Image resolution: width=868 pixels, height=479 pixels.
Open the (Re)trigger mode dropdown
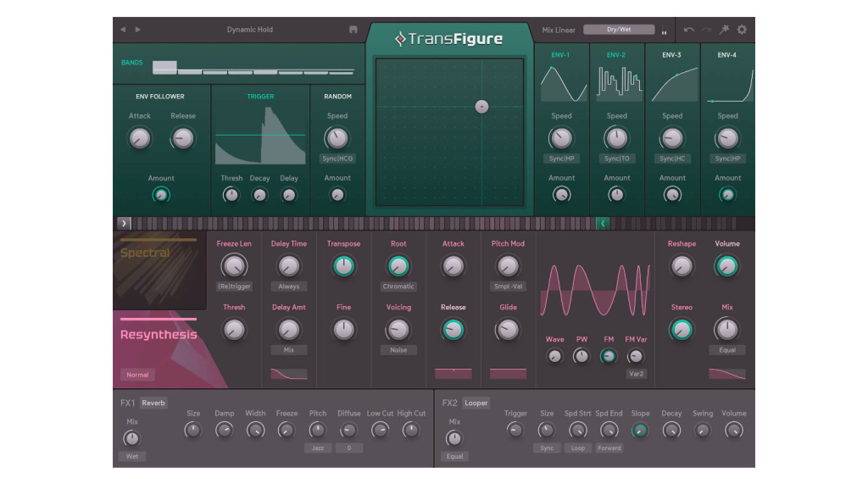234,287
